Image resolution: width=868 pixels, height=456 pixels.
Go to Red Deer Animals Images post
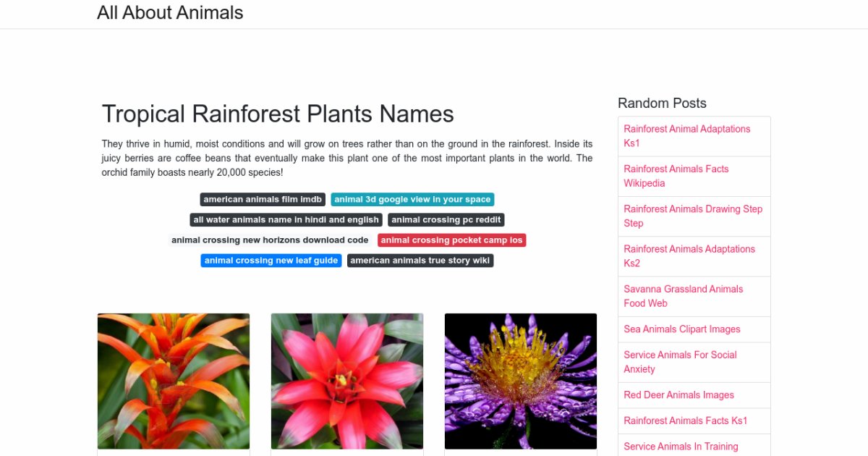678,394
